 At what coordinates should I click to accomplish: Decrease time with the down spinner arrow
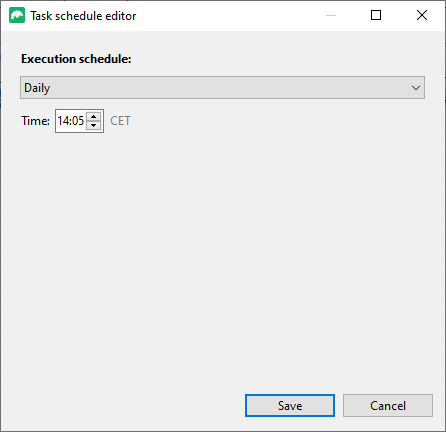[x=94, y=125]
